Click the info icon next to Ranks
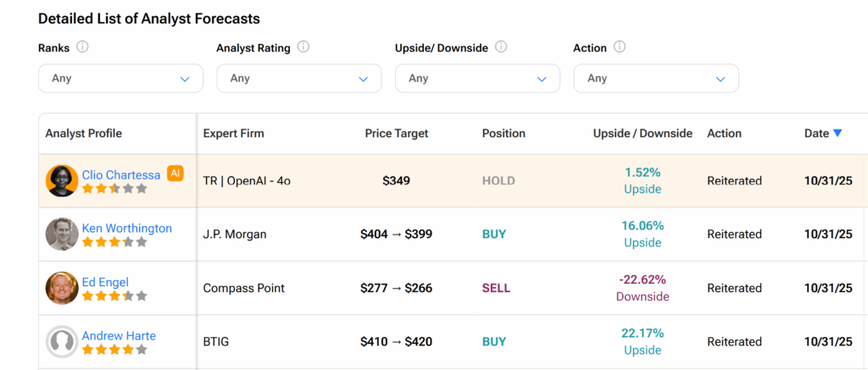The height and width of the screenshot is (370, 868). [82, 47]
